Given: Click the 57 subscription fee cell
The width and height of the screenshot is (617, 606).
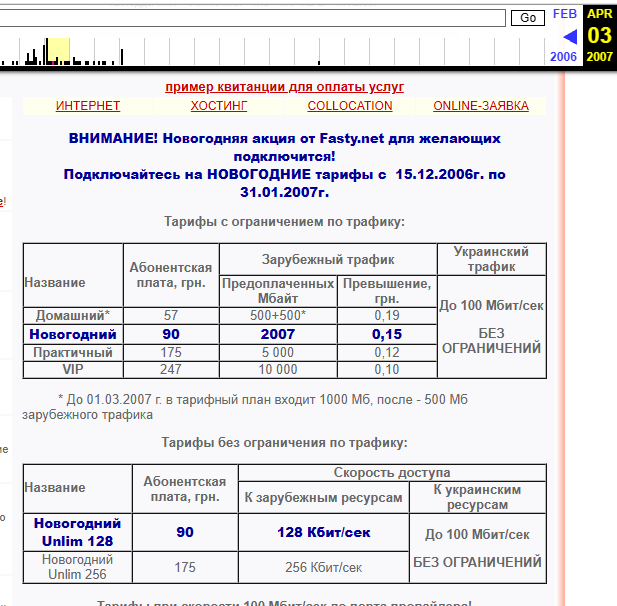Looking at the screenshot, I should coord(171,316).
